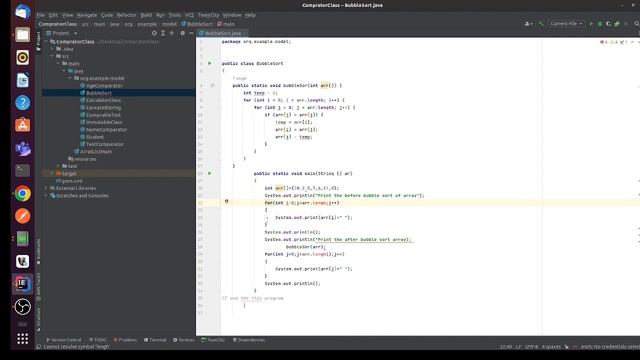Image resolution: width=640 pixels, height=360 pixels.
Task: Open the Problems tool window
Action: pyautogui.click(x=125, y=340)
